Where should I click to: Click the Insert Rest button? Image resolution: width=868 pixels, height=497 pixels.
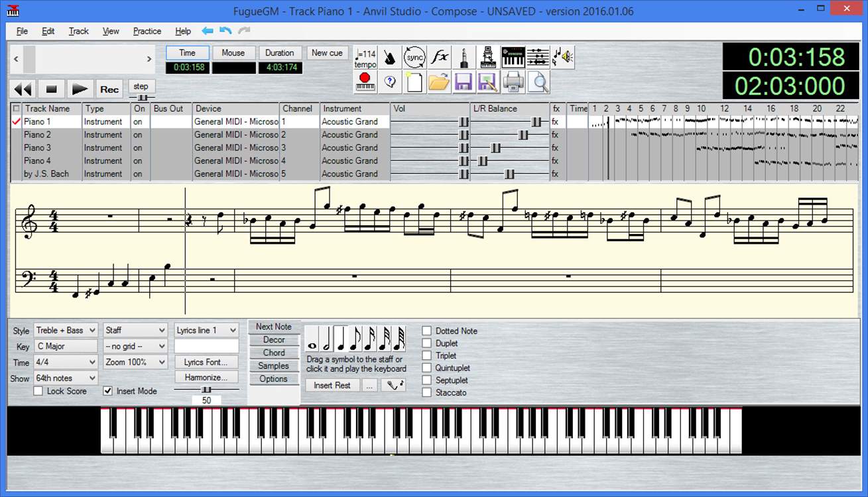click(332, 385)
